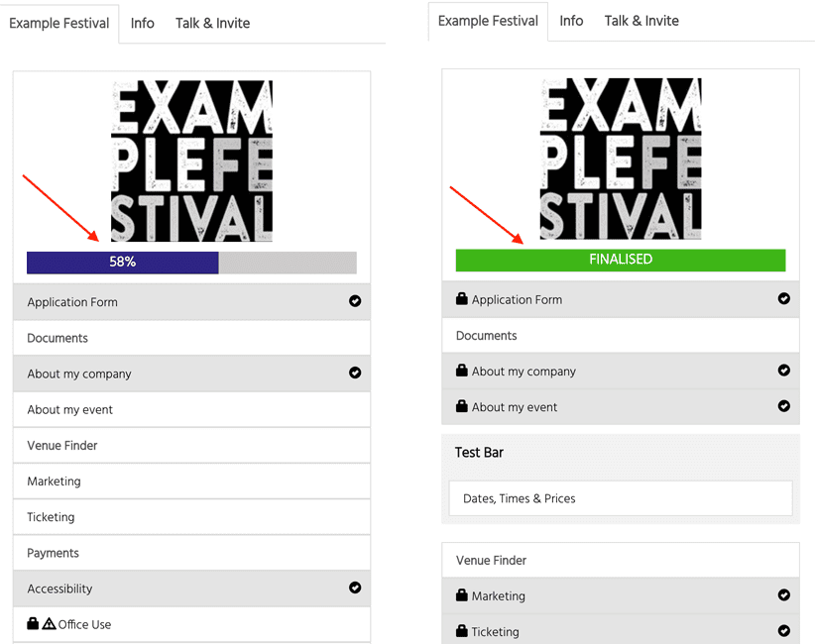Click the lock icon beside About my event

point(462,406)
